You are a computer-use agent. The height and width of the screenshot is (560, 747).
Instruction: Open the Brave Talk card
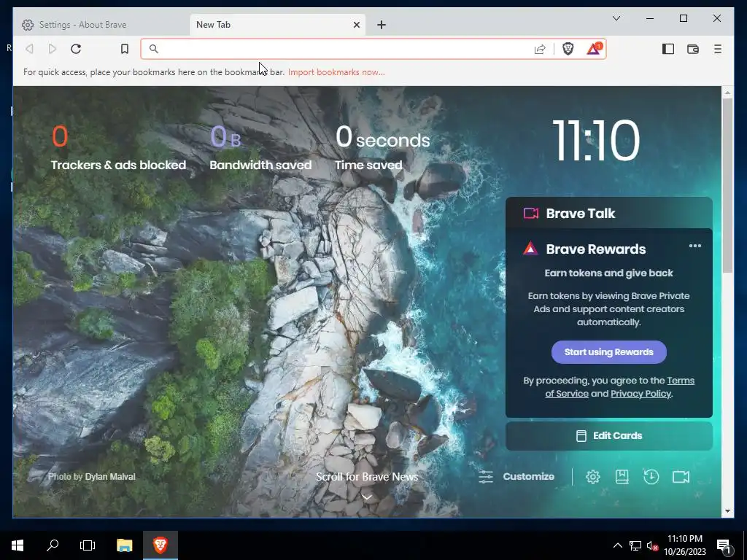point(609,214)
